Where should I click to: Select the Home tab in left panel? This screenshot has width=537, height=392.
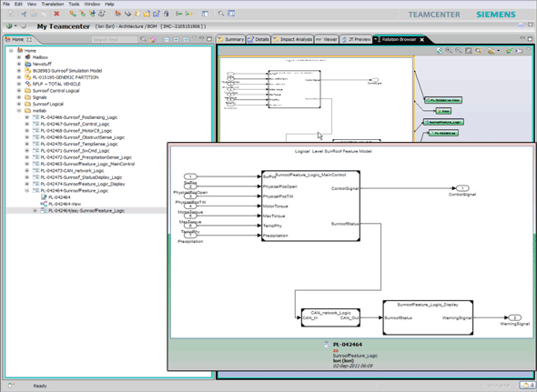click(18, 39)
